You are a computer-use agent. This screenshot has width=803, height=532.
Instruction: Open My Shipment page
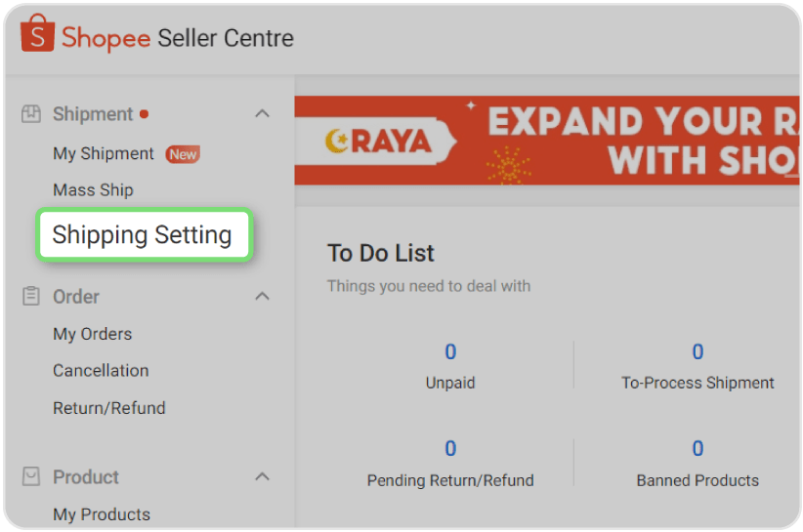104,154
